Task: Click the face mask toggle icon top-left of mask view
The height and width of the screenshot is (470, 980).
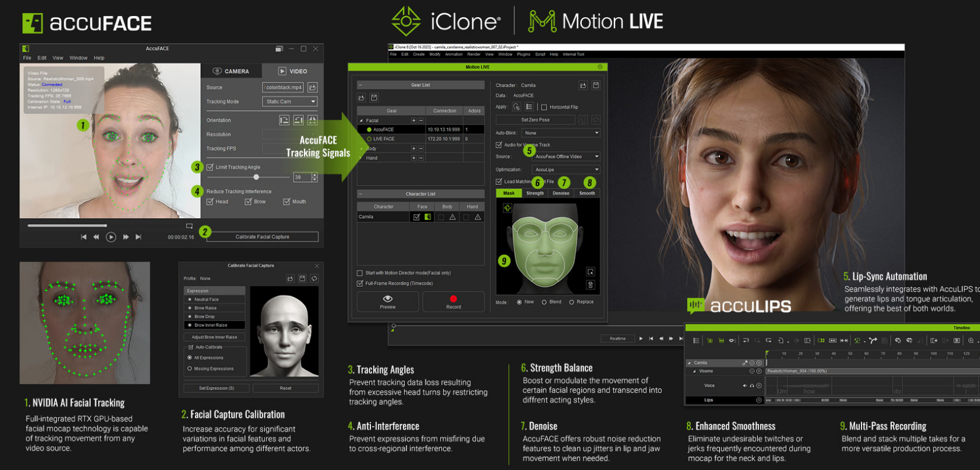Action: click(507, 208)
